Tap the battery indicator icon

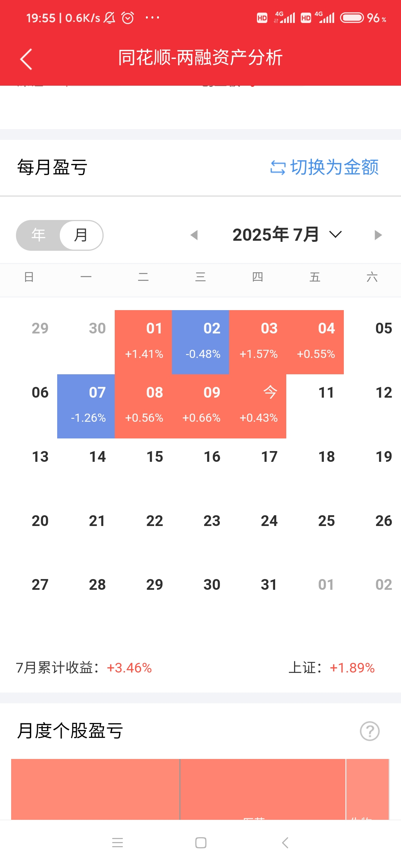pos(352,18)
